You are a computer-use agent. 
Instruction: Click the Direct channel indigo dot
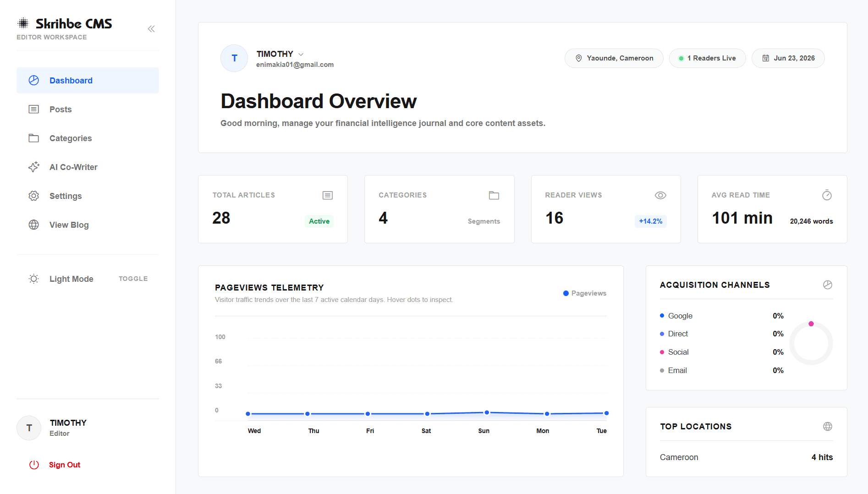click(x=662, y=334)
